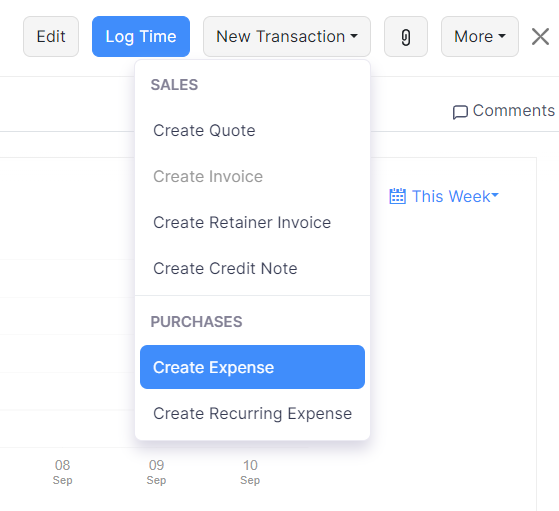The height and width of the screenshot is (511, 559).
Task: Open the New Transaction dropdown
Action: tap(287, 36)
